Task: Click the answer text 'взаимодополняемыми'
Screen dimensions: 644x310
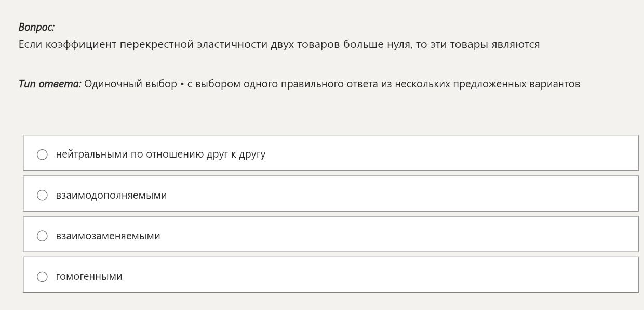Action: coord(111,195)
